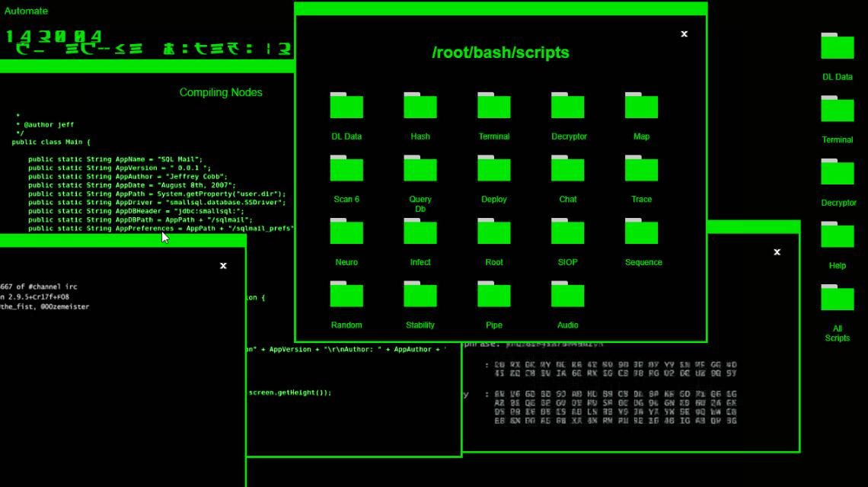Image resolution: width=868 pixels, height=487 pixels.
Task: Click the Compiling Nodes heading
Action: [221, 92]
